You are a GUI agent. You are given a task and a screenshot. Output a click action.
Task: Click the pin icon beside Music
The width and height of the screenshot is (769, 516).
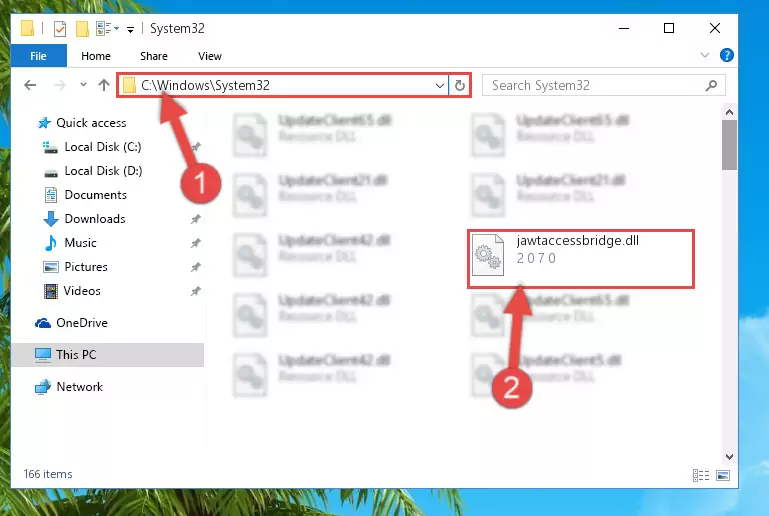pyautogui.click(x=196, y=243)
